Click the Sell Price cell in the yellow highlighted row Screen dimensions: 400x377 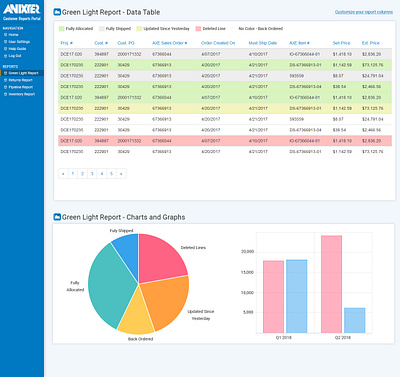[x=342, y=108]
